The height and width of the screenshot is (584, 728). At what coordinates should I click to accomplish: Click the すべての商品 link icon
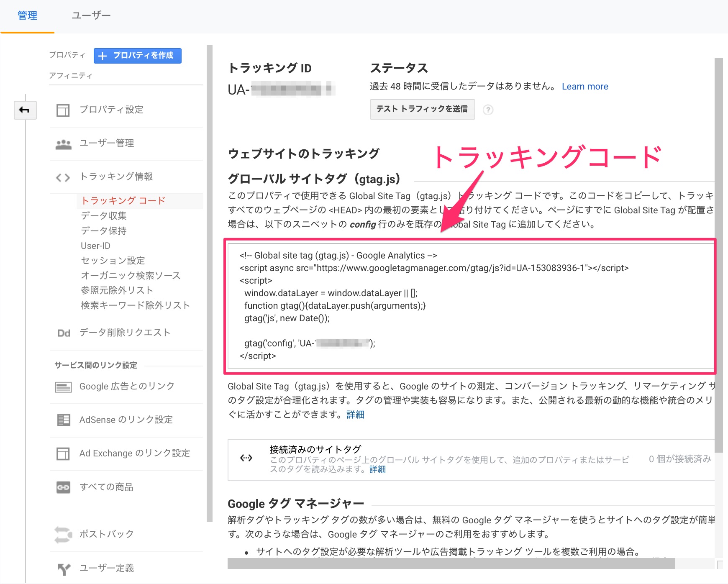coord(63,487)
